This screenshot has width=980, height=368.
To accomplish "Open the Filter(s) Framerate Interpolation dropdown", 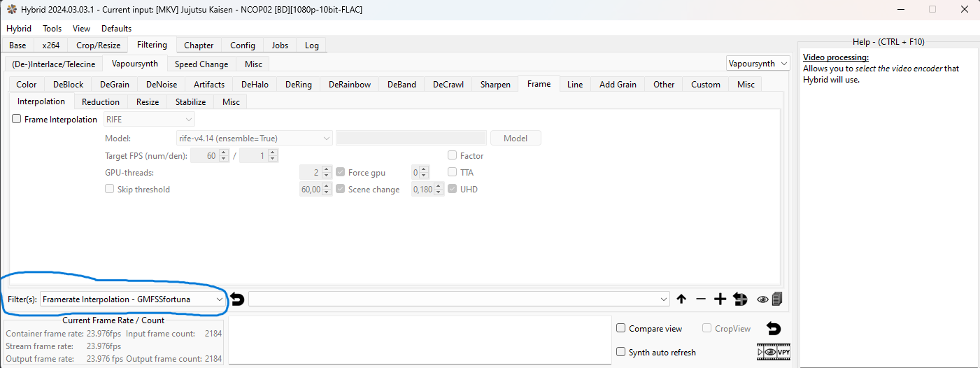I will pos(132,299).
